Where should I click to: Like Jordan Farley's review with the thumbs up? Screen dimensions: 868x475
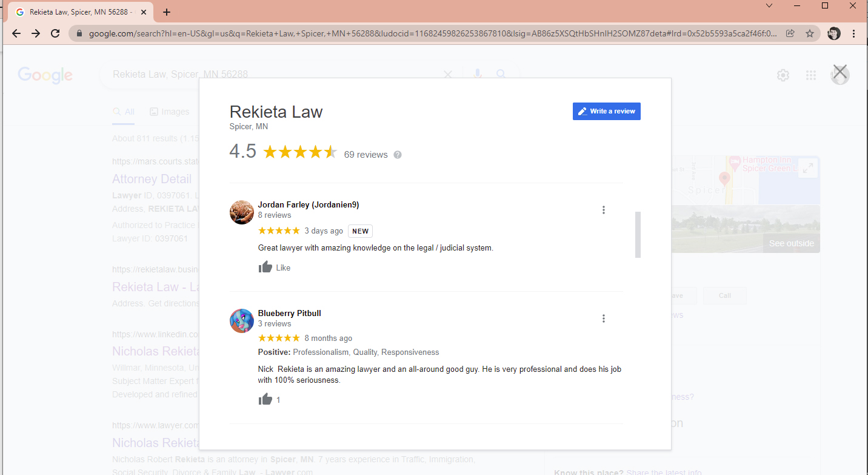(x=265, y=267)
